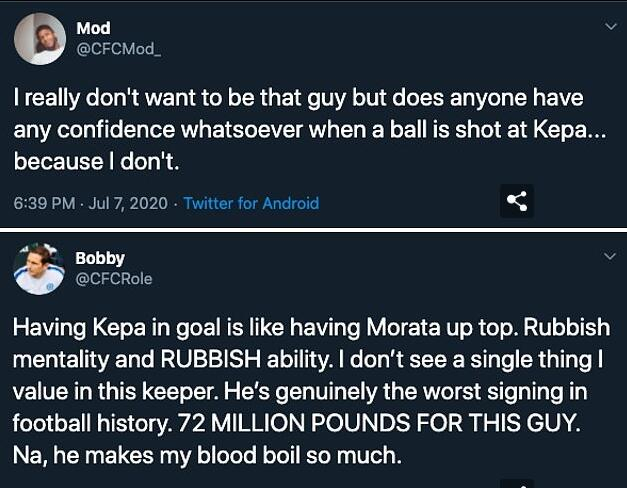Expand the options chevron on Bobby's tweet
The height and width of the screenshot is (488, 627).
tap(610, 257)
